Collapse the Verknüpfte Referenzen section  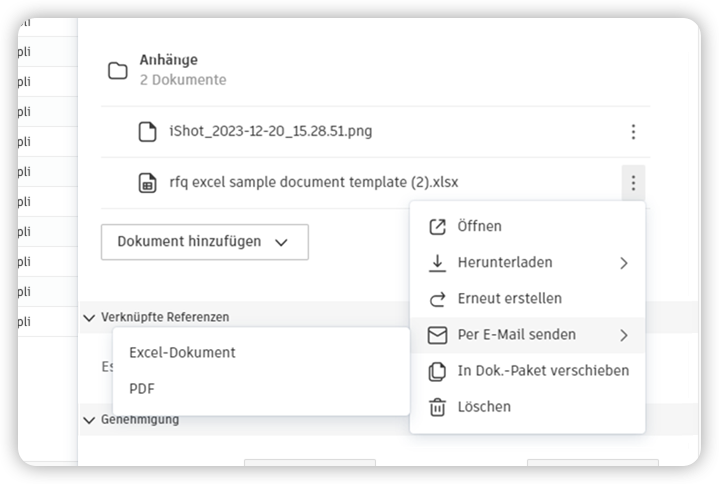click(x=89, y=318)
